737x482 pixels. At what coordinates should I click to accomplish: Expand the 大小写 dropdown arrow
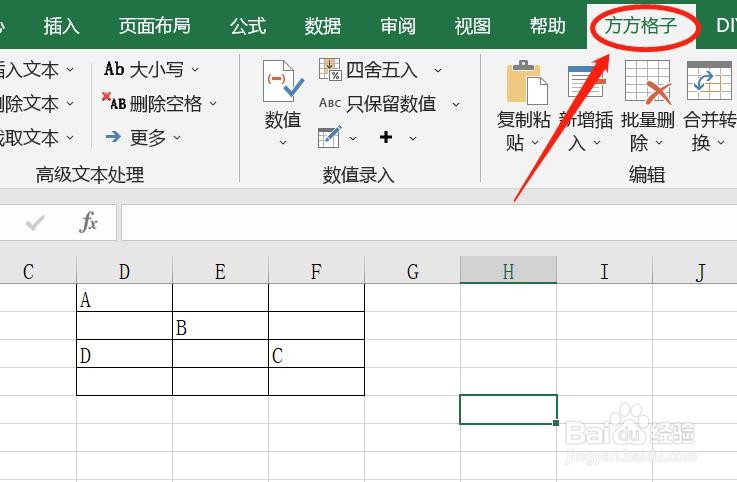coord(195,70)
